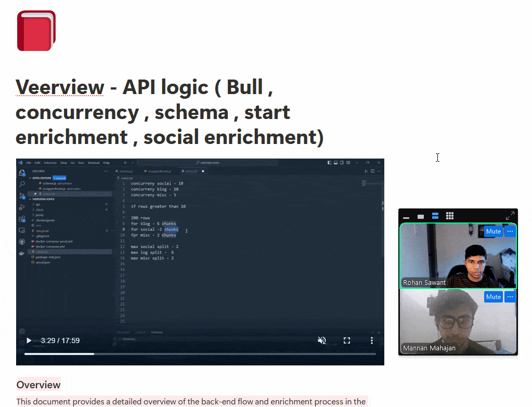Click the go back arrow in VS Code title bar
Image resolution: width=532 pixels, height=407 pixels.
(x=125, y=163)
